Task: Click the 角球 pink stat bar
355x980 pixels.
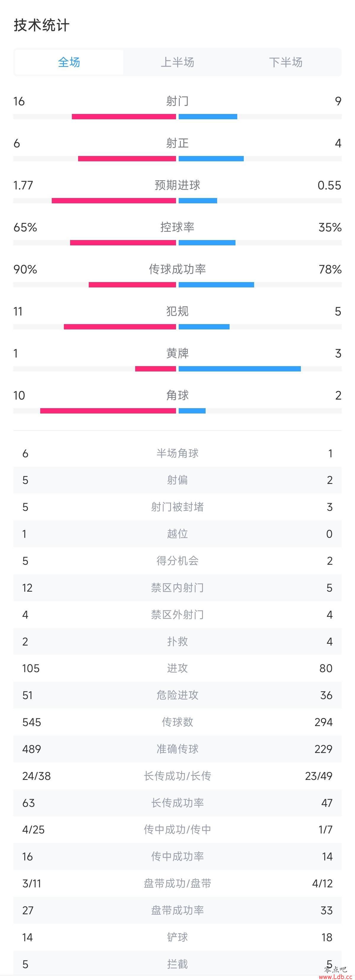Action: pyautogui.click(x=108, y=411)
